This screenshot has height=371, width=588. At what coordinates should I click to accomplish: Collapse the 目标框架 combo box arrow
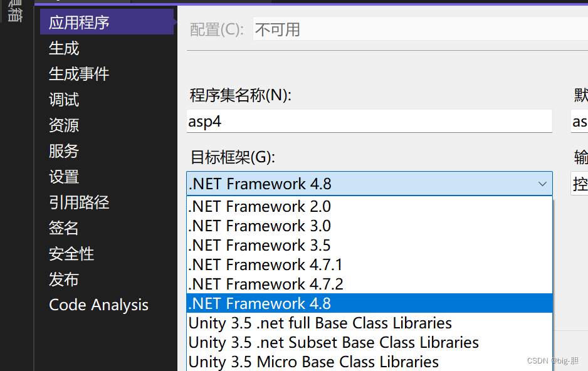point(542,184)
